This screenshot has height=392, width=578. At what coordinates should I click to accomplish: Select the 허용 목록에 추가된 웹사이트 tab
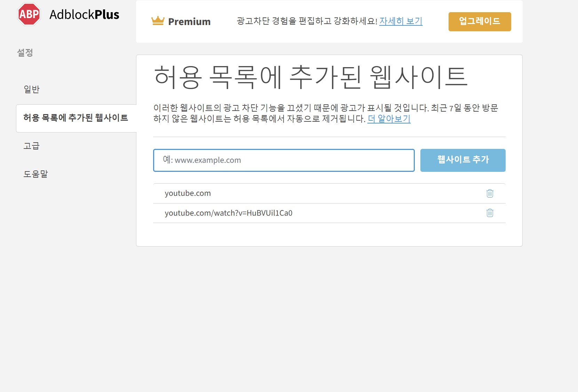76,118
